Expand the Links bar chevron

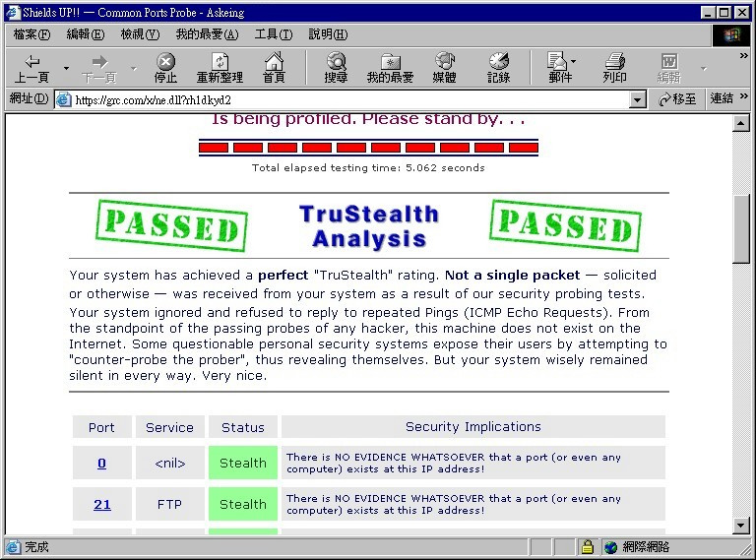[743, 95]
